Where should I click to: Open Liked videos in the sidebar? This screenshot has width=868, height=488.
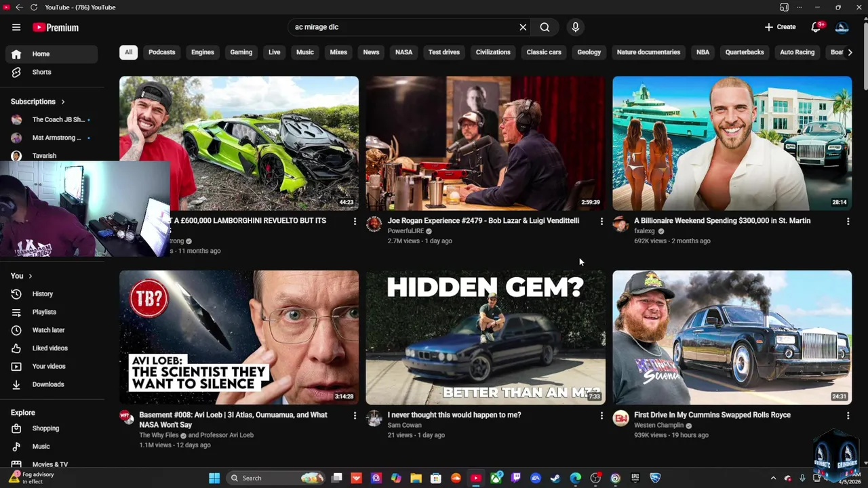click(52, 348)
